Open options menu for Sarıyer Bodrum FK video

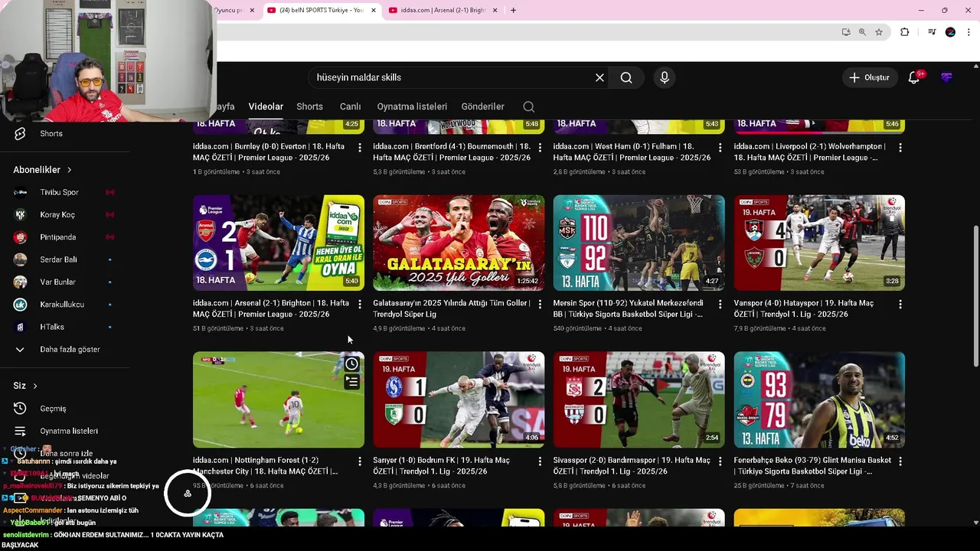click(x=540, y=461)
